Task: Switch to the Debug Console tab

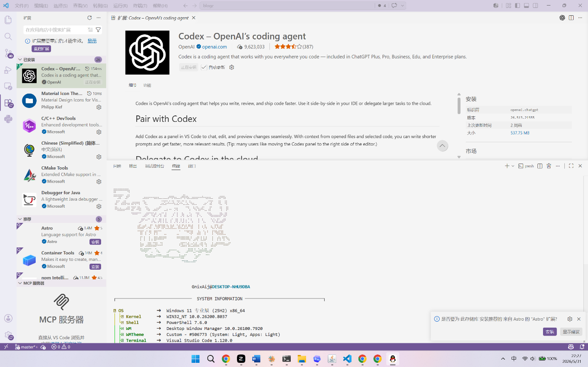Action: (x=154, y=166)
